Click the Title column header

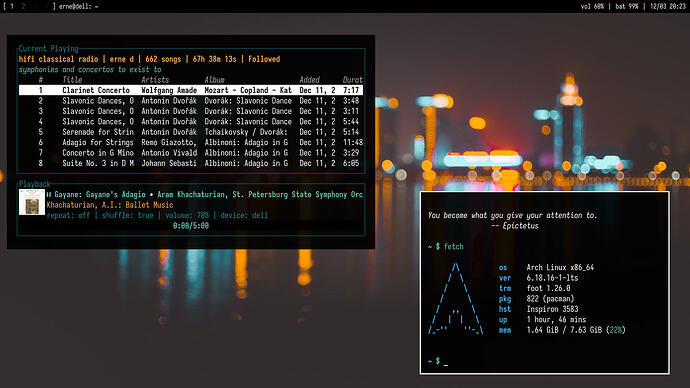(72, 80)
